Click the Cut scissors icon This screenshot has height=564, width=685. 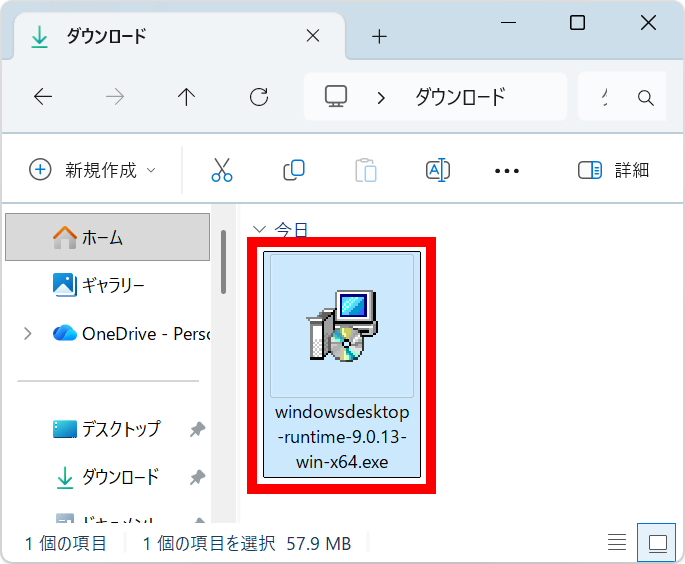(222, 170)
